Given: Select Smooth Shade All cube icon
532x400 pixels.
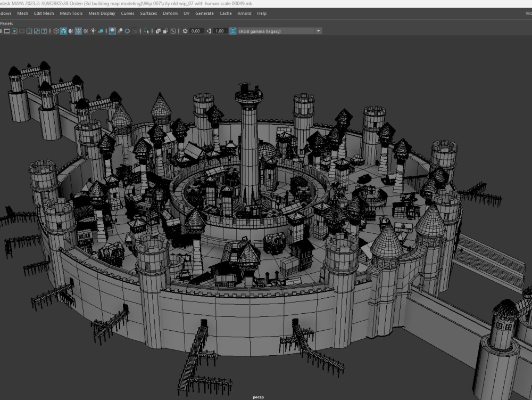Looking at the screenshot, I should 63,31.
